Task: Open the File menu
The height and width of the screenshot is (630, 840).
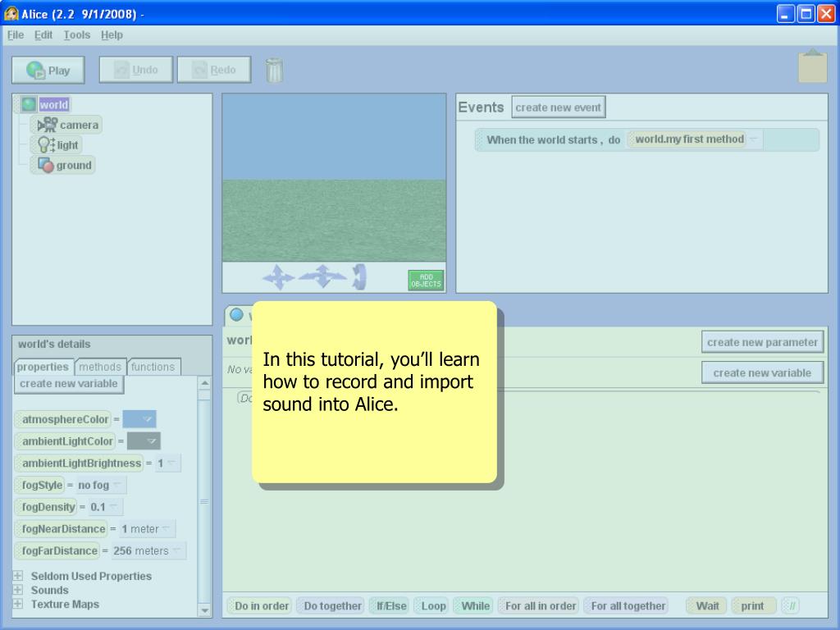Action: pos(16,34)
